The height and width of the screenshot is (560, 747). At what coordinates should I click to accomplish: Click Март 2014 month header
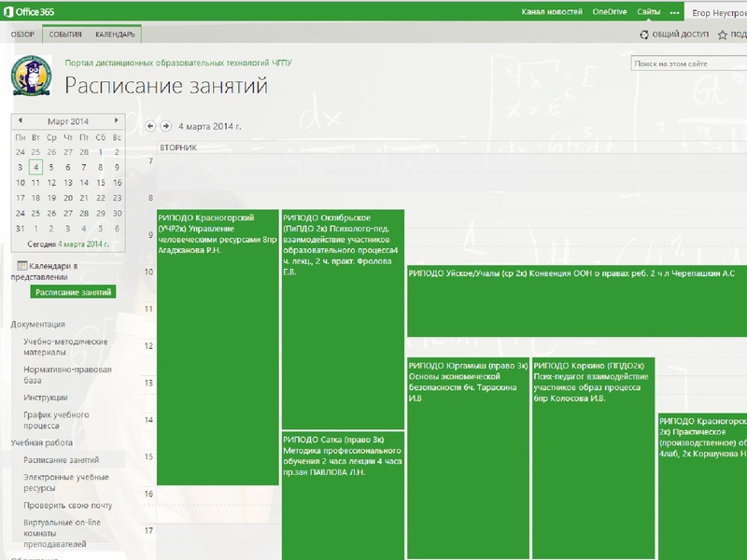pos(67,121)
